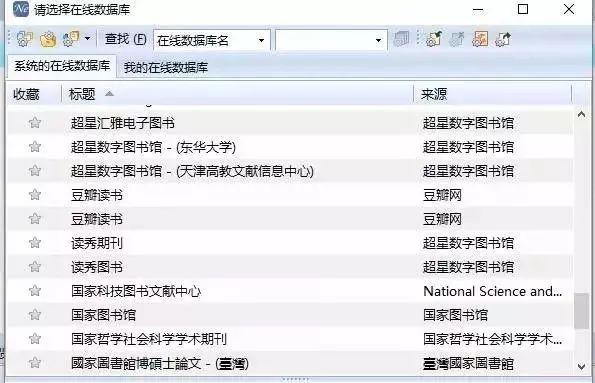The height and width of the screenshot is (383, 595).
Task: Click the first gear toolbar icon beside the yellow folder icon
Action: (x=25, y=39)
